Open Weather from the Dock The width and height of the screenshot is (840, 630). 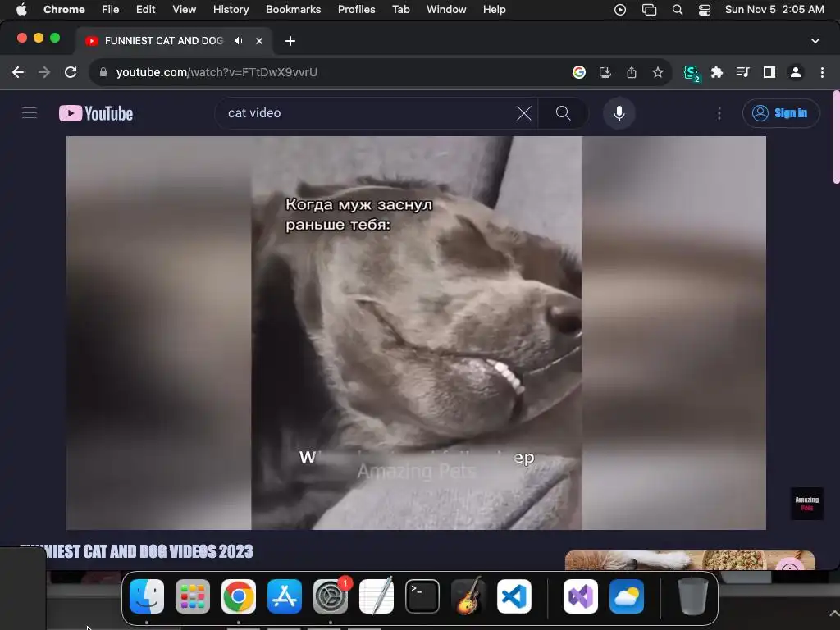(x=627, y=596)
